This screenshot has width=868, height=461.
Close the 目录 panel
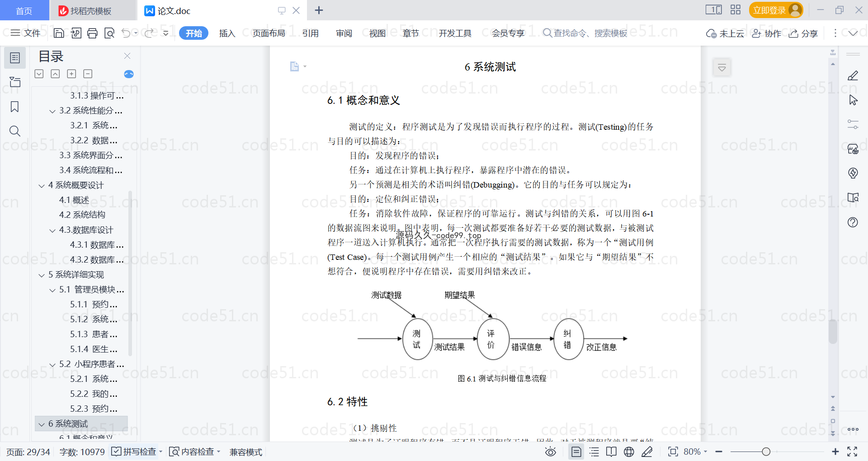(127, 56)
